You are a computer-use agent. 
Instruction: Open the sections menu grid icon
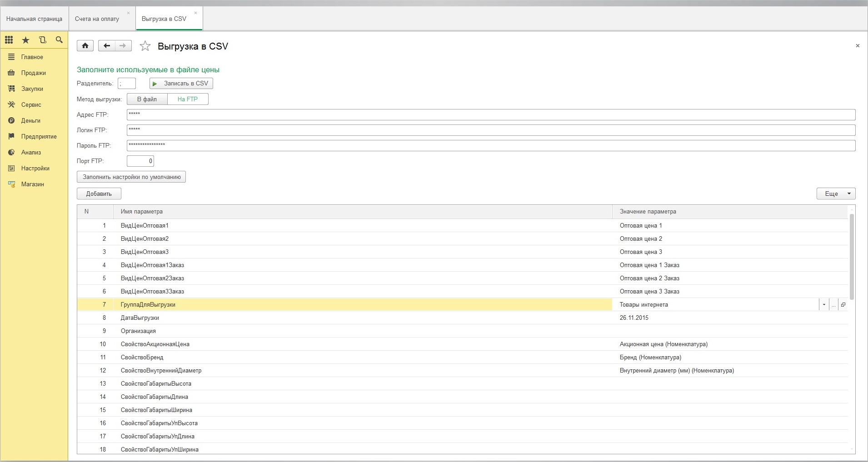[x=9, y=40]
